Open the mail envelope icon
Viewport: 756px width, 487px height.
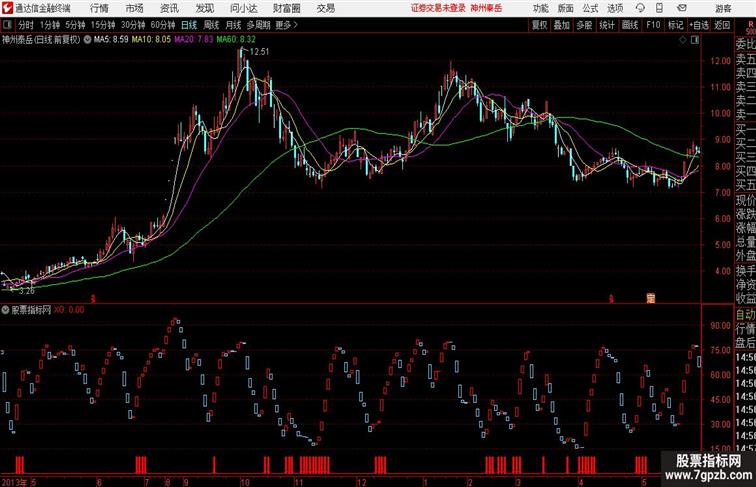point(682,8)
